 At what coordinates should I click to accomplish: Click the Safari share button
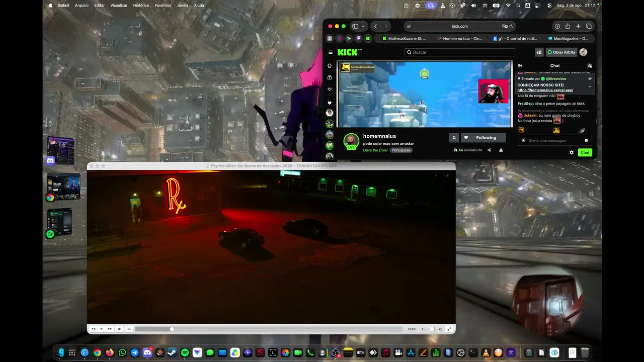coord(568,26)
